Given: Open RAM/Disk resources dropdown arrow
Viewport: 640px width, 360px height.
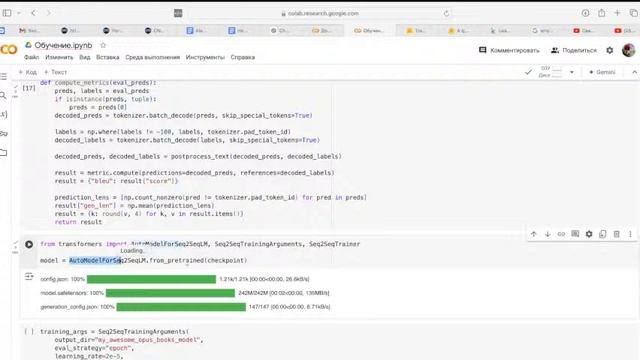Looking at the screenshot, I should (571, 72).
